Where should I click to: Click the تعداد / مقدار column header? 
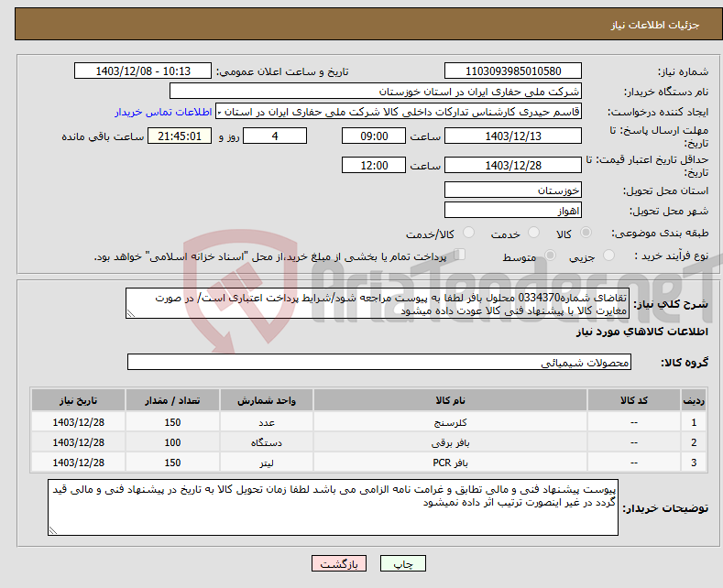[x=172, y=400]
